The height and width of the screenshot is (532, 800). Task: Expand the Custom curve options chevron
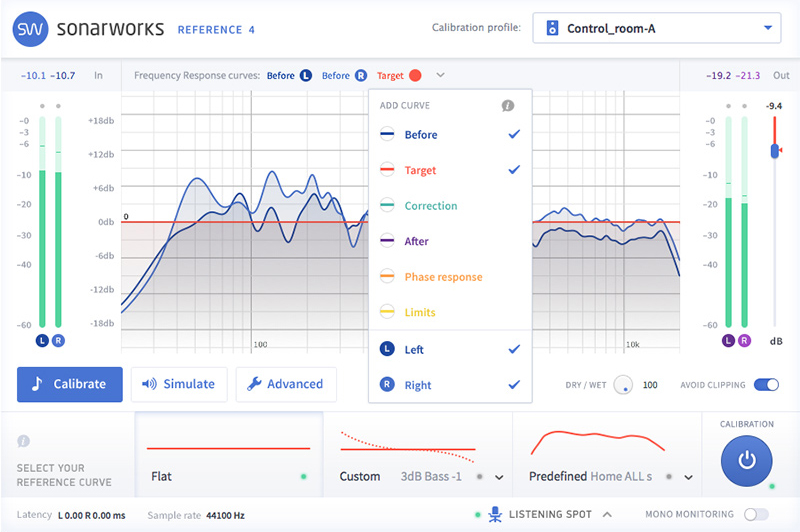click(499, 477)
